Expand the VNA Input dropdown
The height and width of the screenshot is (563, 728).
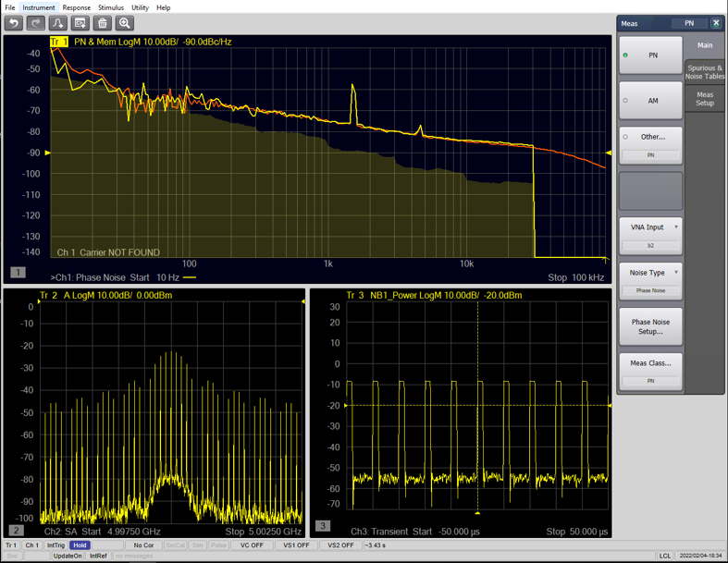point(651,227)
